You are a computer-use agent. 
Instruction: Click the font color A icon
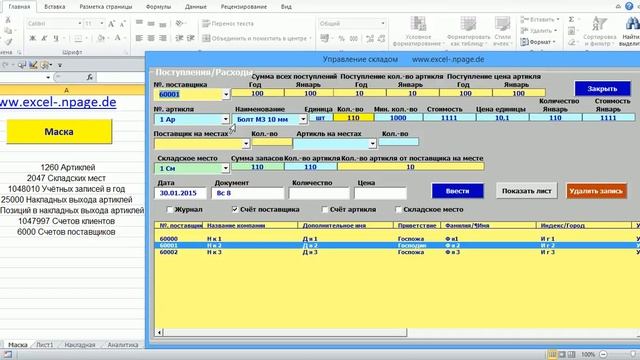pos(117,38)
